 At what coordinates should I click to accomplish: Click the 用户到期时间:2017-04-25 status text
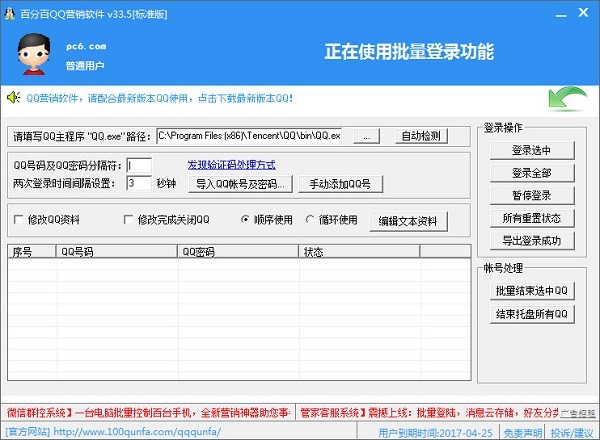pos(435,433)
